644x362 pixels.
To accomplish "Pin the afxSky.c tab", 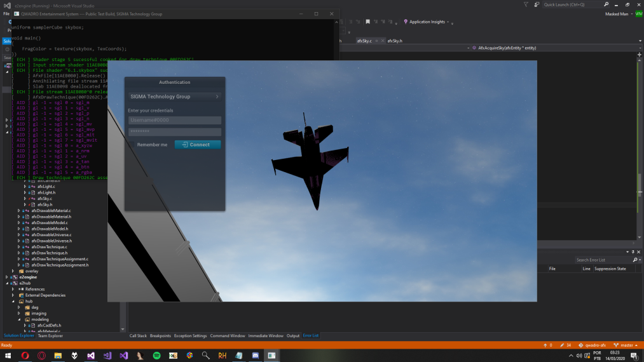I will (x=376, y=41).
